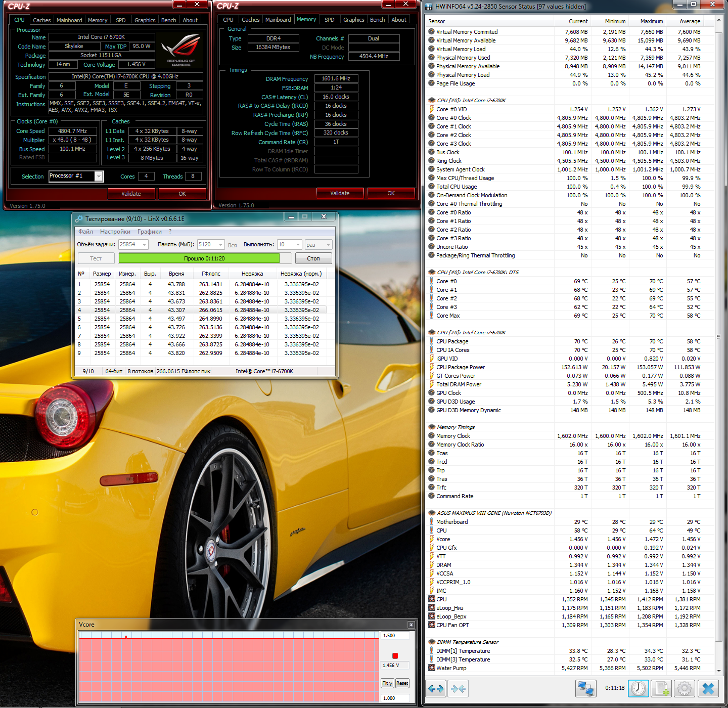The width and height of the screenshot is (728, 708).
Task: Click the Core #0 VID lightning icon
Action: (431, 109)
